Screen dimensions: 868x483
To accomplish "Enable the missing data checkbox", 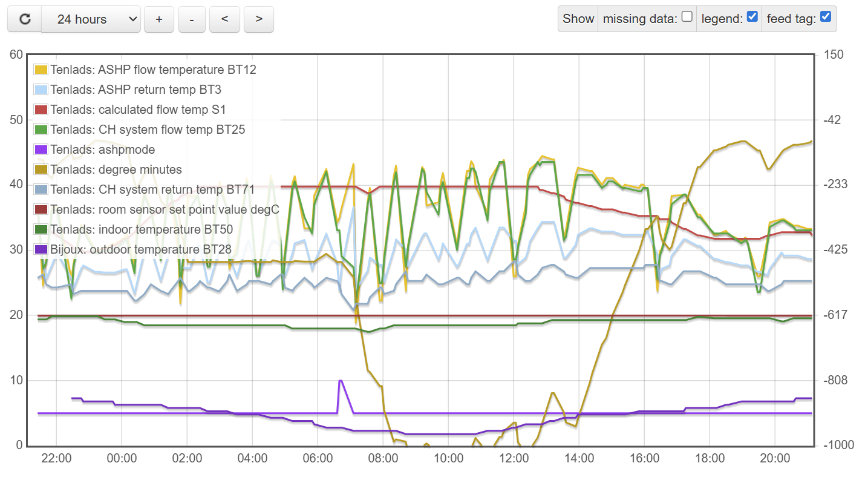I will point(687,17).
